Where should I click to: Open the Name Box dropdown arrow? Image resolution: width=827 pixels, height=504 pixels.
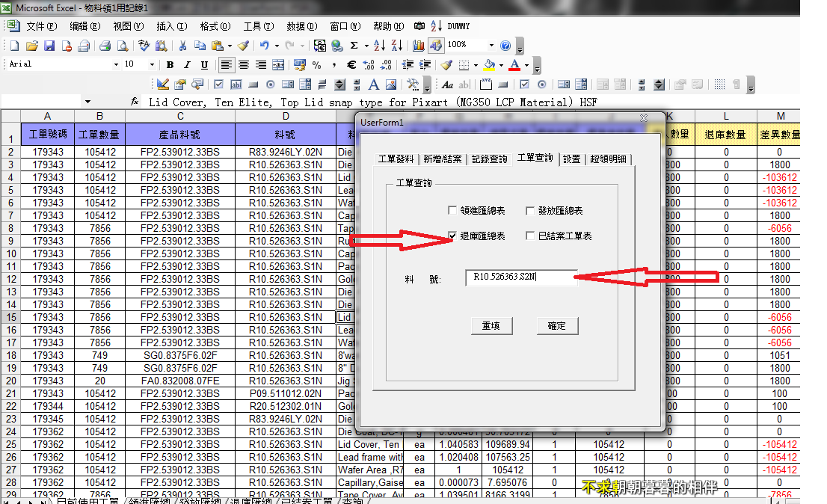[87, 101]
